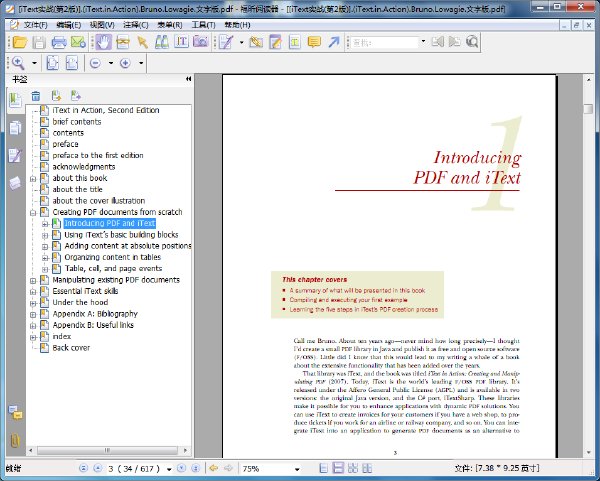600x481 pixels.
Task: Open the page number dropdown arrow
Action: click(169, 469)
